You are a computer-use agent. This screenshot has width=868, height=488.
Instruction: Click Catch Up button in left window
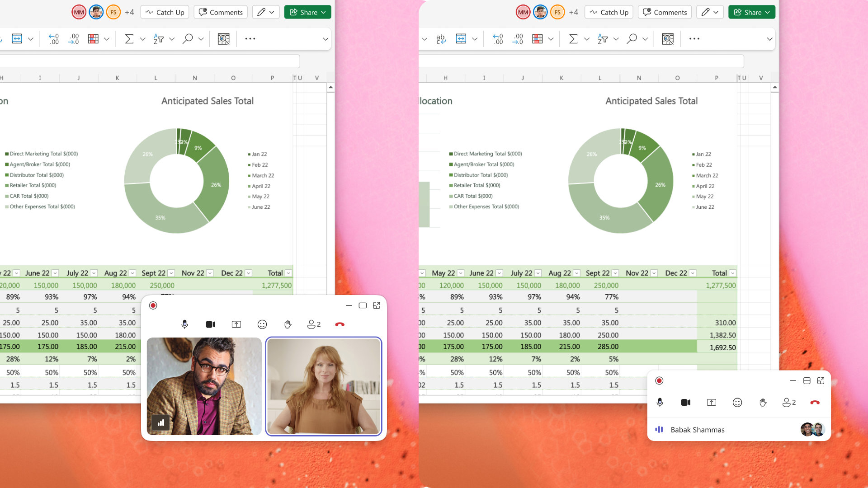pos(165,12)
